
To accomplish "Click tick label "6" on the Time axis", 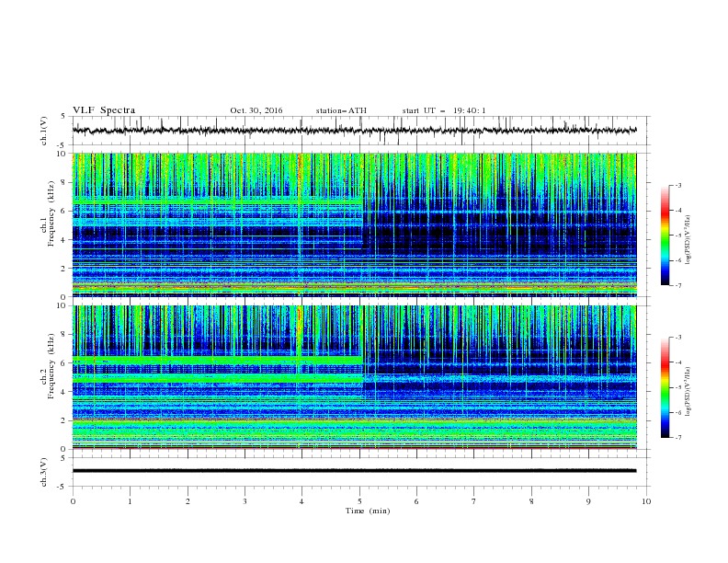I will pos(417,501).
